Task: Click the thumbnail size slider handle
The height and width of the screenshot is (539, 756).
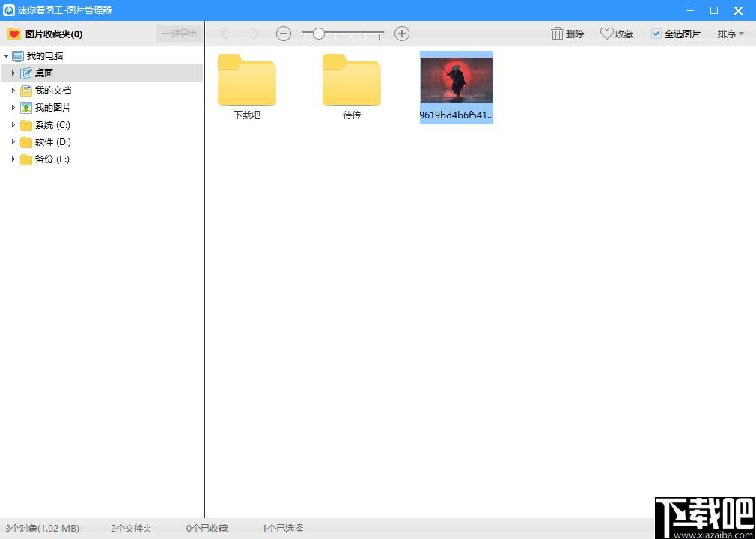Action: tap(318, 34)
